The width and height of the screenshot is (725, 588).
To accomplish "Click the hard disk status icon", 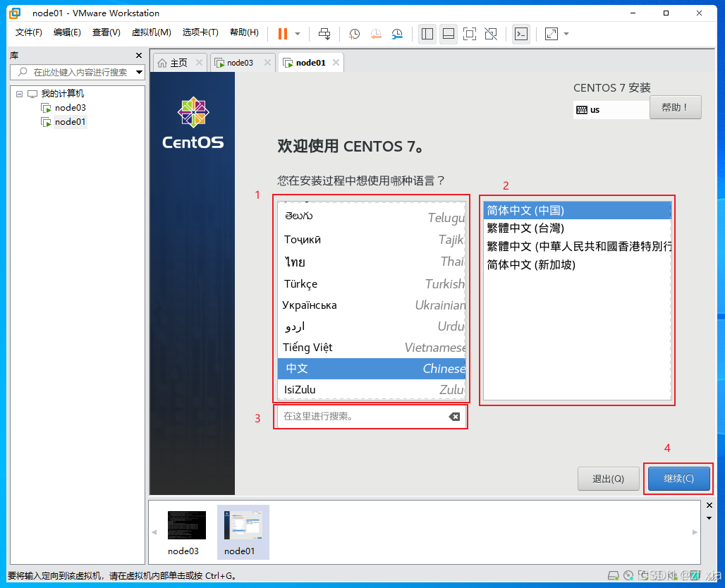I will [613, 575].
